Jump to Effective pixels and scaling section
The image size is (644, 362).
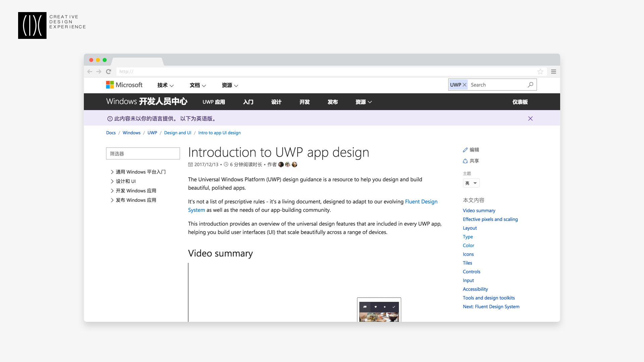click(490, 219)
